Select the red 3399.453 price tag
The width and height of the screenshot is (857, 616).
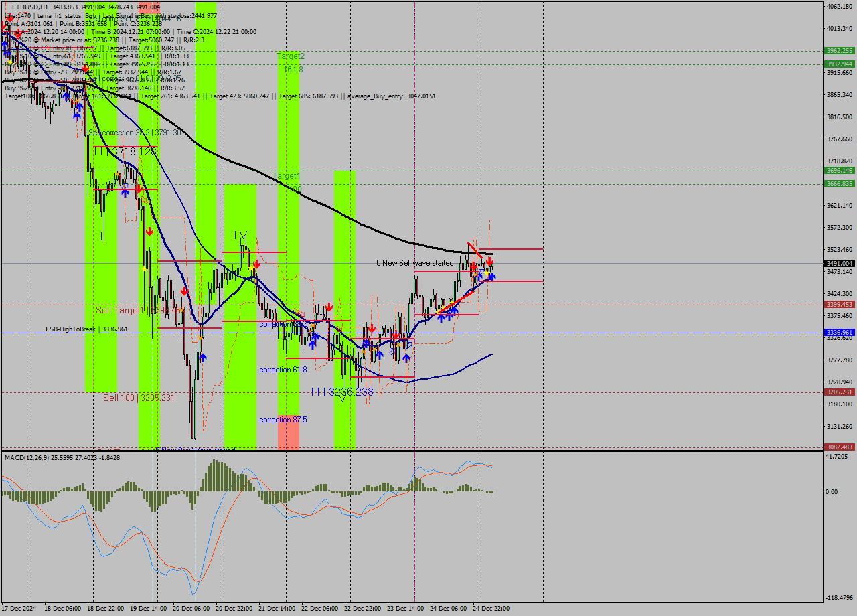[x=840, y=304]
